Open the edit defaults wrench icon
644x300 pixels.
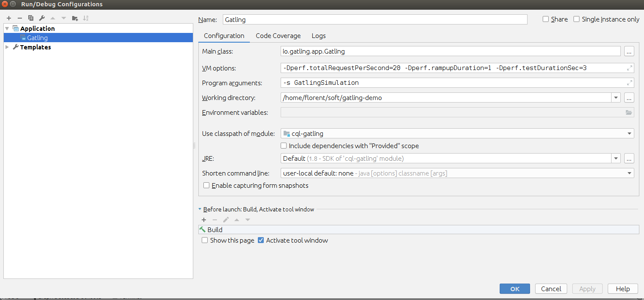tap(41, 18)
